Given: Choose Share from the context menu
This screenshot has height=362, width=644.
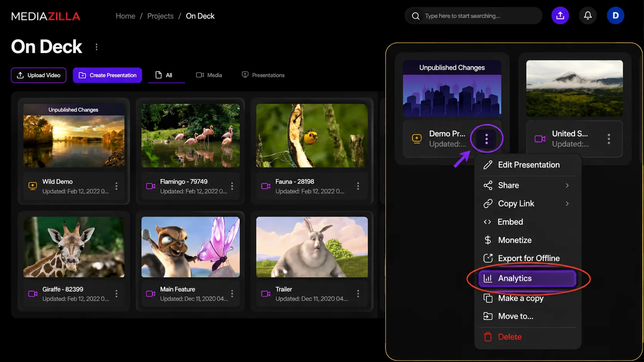Looking at the screenshot, I should (527, 185).
